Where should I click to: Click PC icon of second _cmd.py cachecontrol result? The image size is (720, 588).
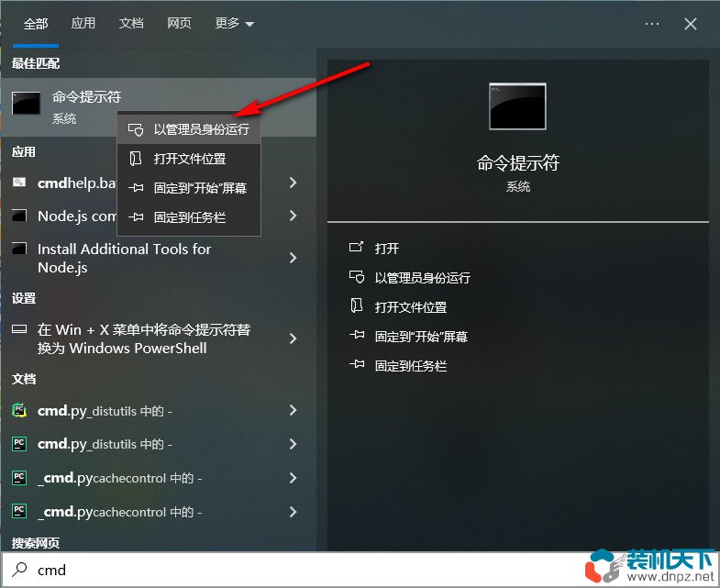[19, 511]
